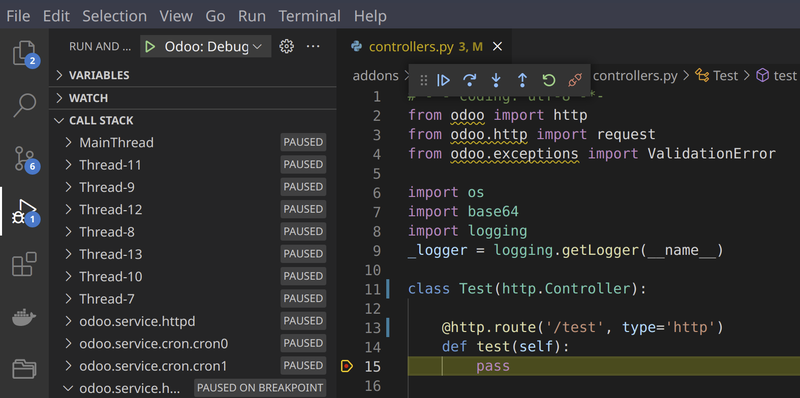Select the controllers.py editor tab
The width and height of the screenshot is (800, 398).
[424, 47]
